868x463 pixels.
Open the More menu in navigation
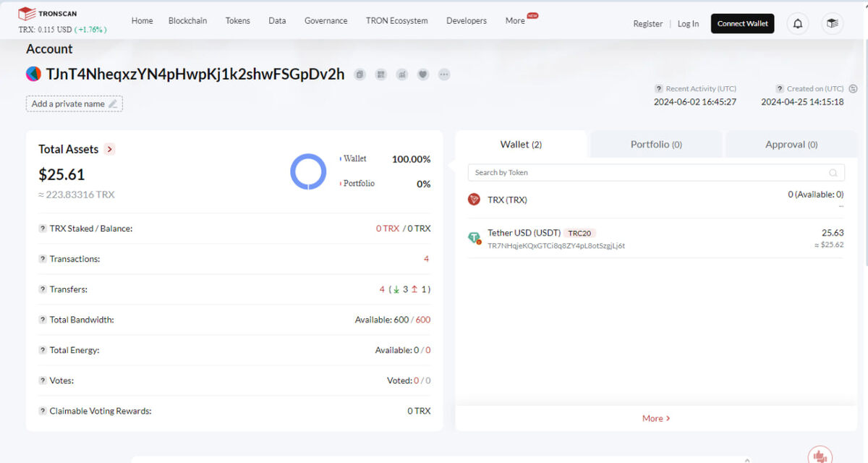coord(515,21)
